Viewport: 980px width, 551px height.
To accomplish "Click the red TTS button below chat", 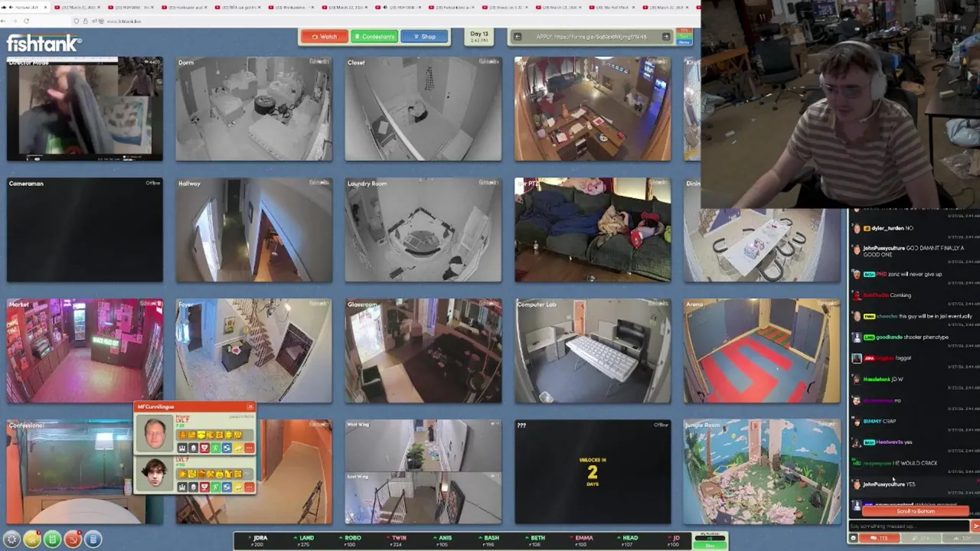I will tap(879, 538).
